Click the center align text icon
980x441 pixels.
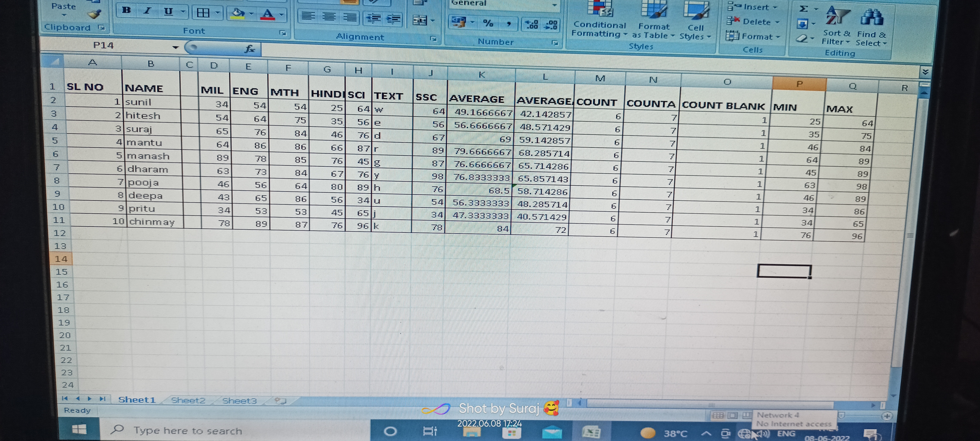(329, 17)
